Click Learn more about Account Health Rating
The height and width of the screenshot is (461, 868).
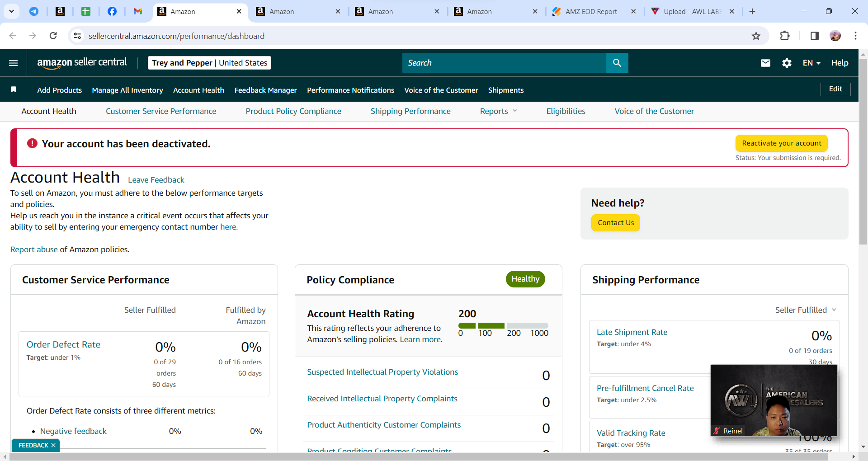click(x=420, y=339)
